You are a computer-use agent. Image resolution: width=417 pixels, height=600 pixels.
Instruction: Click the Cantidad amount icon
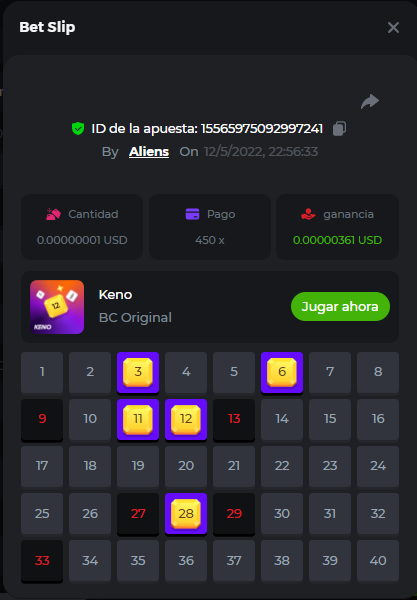53,214
